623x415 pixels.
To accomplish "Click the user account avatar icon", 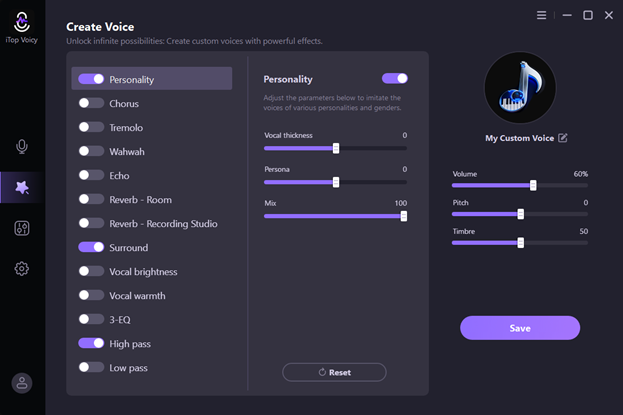I will [x=22, y=383].
